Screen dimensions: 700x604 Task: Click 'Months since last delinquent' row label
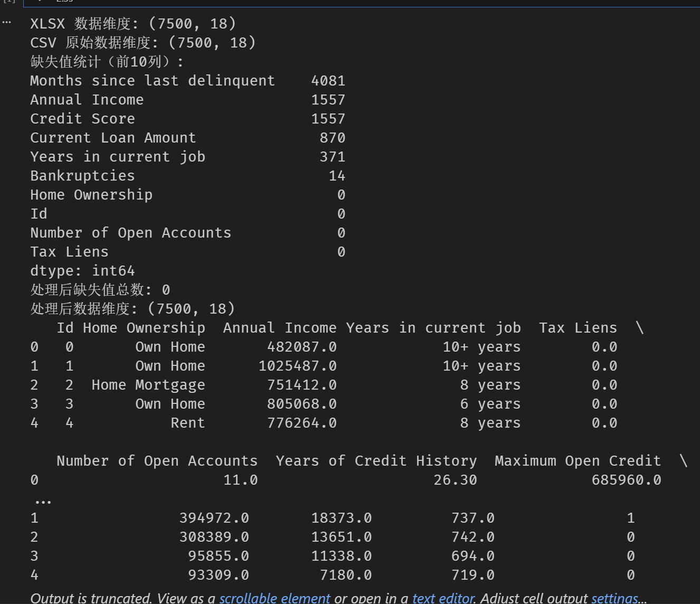pyautogui.click(x=153, y=81)
